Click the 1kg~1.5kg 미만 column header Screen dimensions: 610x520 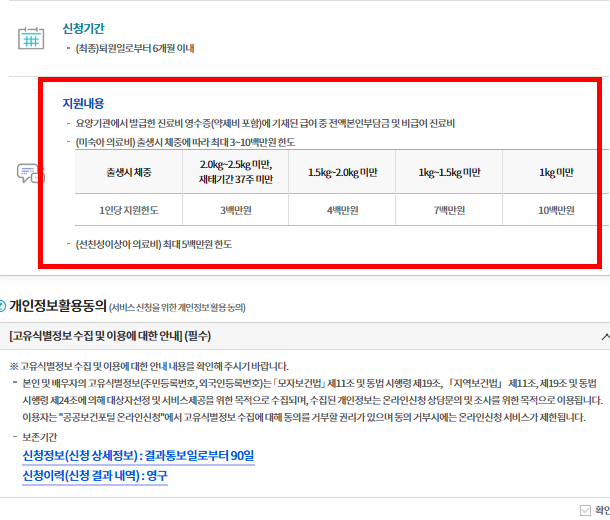click(x=449, y=172)
